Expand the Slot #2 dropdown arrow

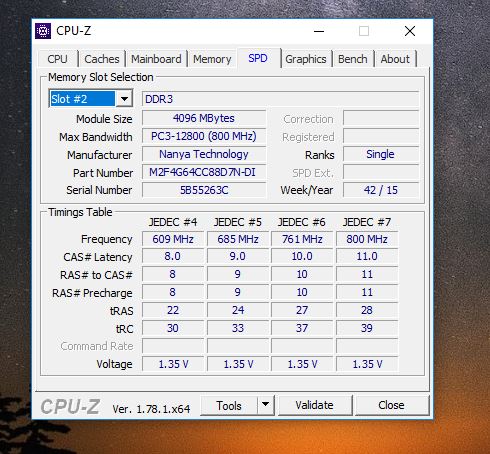click(x=124, y=99)
